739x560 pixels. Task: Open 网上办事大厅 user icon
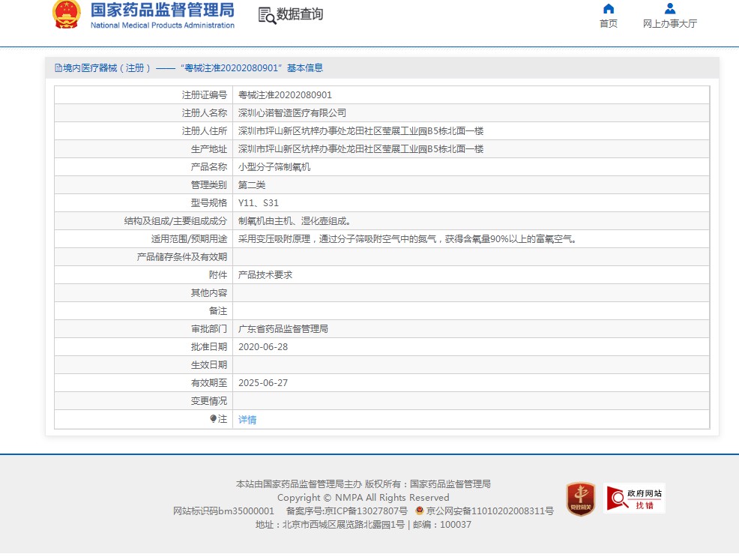670,8
